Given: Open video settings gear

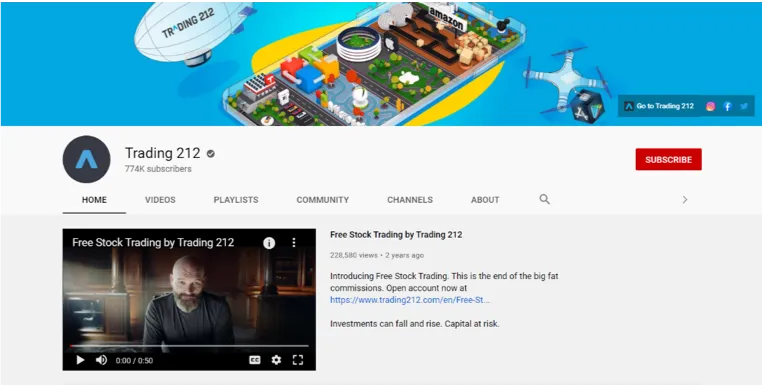Looking at the screenshot, I should [x=276, y=360].
